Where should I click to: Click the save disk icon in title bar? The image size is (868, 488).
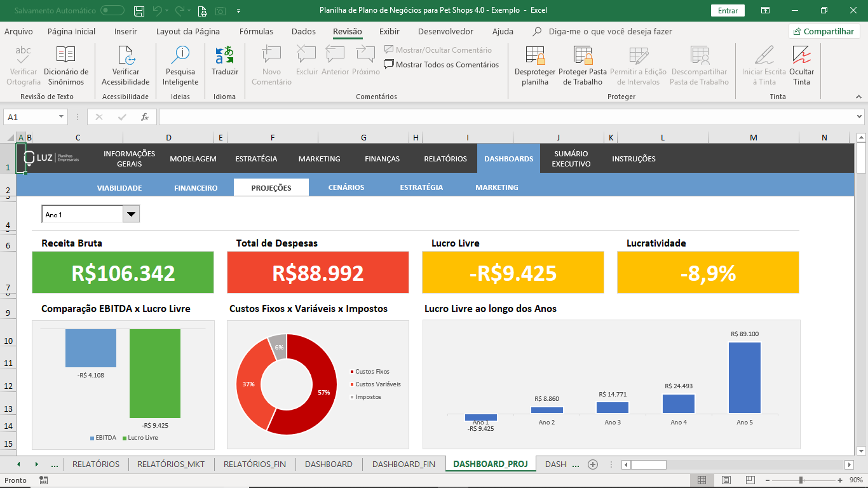(139, 11)
